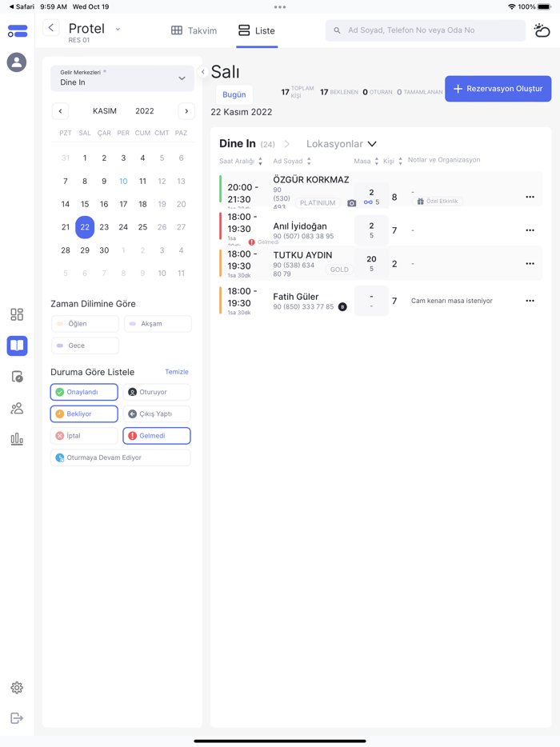Open the dashboard grid icon in sidebar

click(17, 314)
